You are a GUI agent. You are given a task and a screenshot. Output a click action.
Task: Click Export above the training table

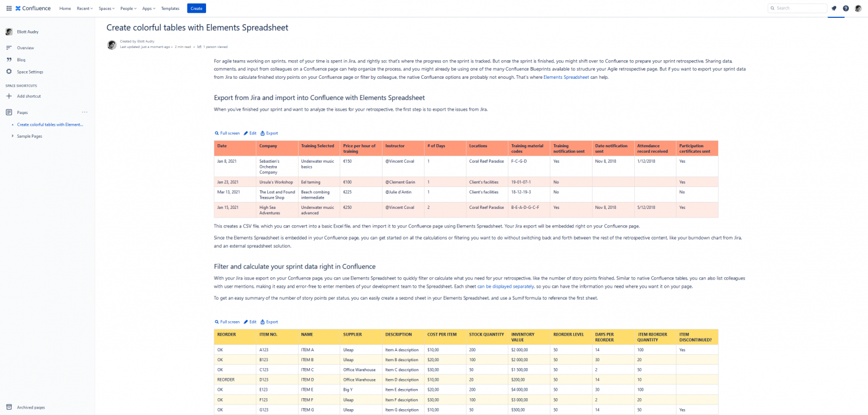point(269,133)
